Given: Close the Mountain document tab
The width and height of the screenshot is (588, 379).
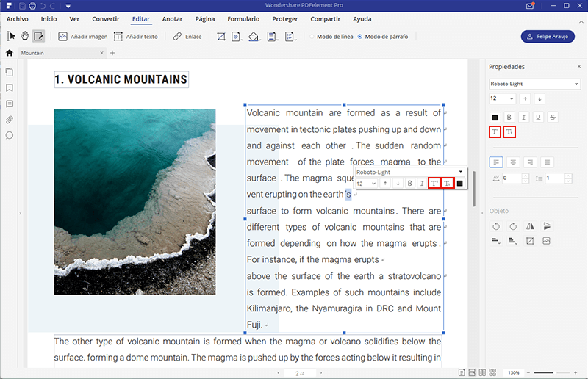Looking at the screenshot, I should [101, 53].
